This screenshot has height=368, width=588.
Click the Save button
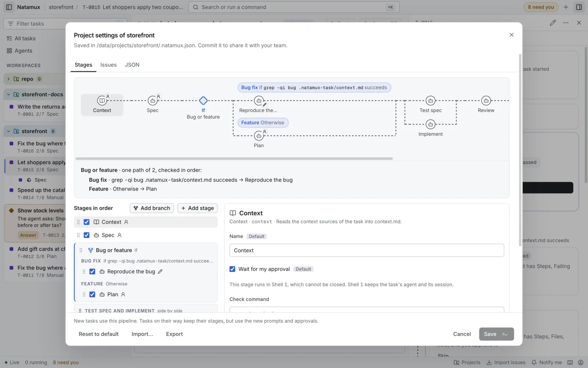click(496, 334)
